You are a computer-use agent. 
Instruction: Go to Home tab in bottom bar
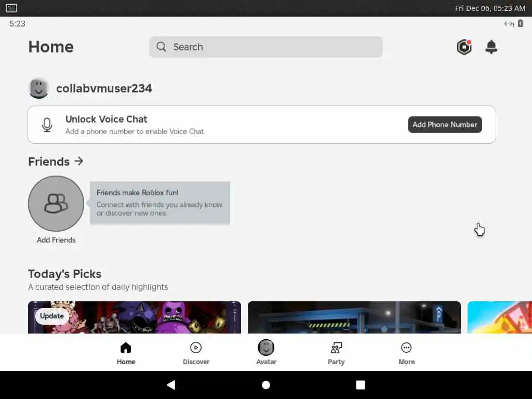click(x=126, y=353)
